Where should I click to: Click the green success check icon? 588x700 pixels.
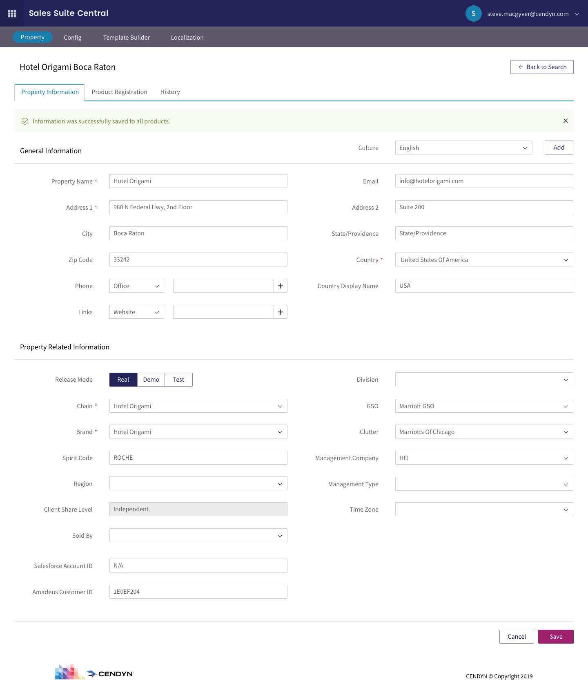click(x=25, y=121)
